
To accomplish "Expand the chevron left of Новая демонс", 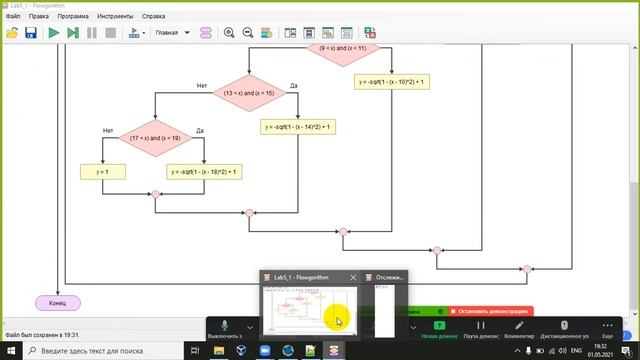I will 413,328.
